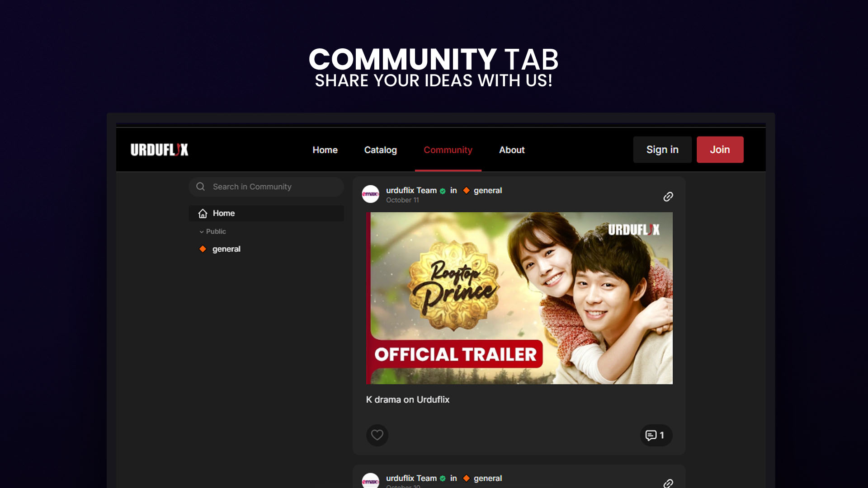Click the K drama on Urduflix text

407,399
